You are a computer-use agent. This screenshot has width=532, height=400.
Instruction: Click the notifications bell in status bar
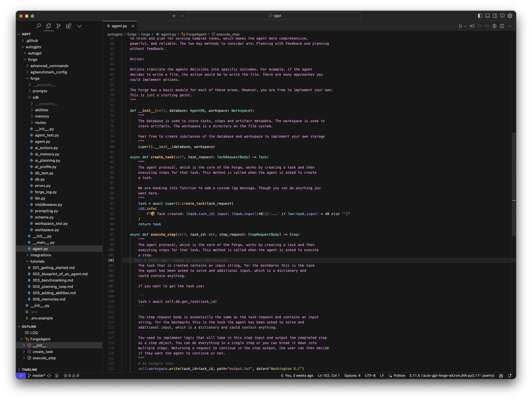510,376
